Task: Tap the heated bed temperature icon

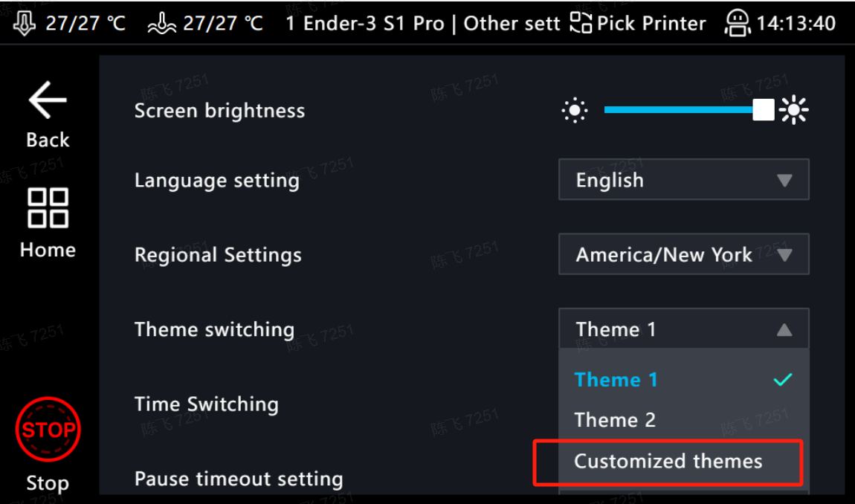Action: tap(162, 24)
